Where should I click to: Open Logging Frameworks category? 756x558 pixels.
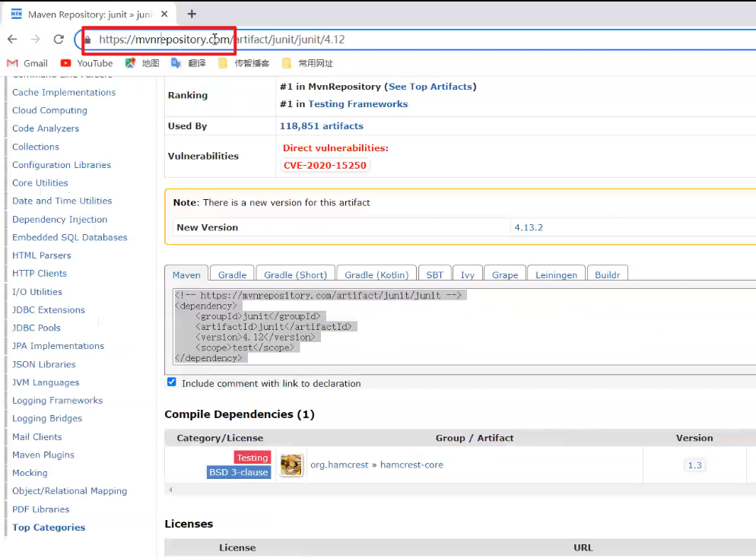[57, 400]
